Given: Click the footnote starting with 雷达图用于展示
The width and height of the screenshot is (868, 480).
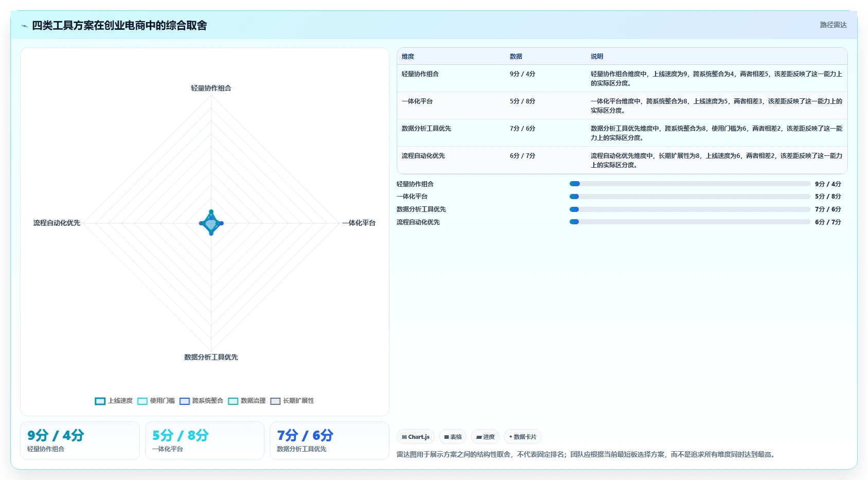Looking at the screenshot, I should pyautogui.click(x=587, y=454).
